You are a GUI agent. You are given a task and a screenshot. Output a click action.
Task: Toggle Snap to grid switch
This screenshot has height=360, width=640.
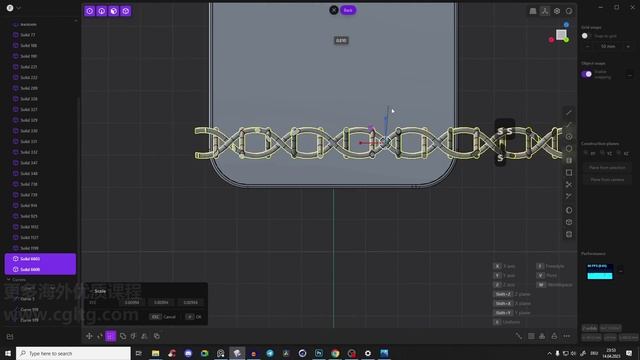coord(587,36)
